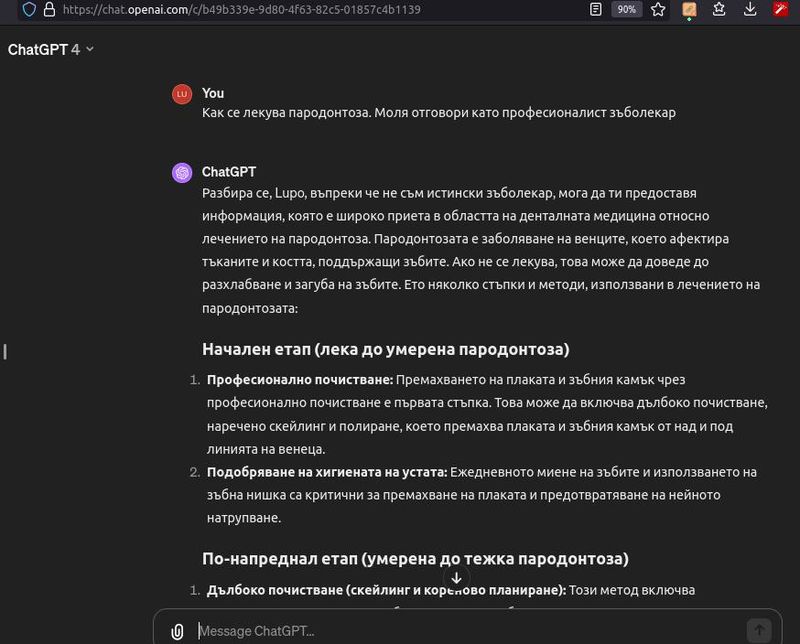Bookmark this page with the star icon
This screenshot has width=800, height=644.
tap(657, 9)
